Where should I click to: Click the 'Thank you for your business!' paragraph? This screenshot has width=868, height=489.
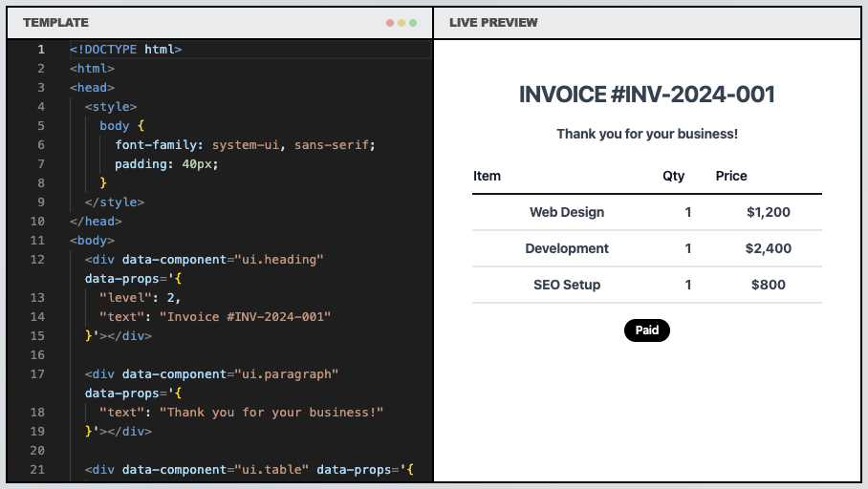tap(646, 134)
